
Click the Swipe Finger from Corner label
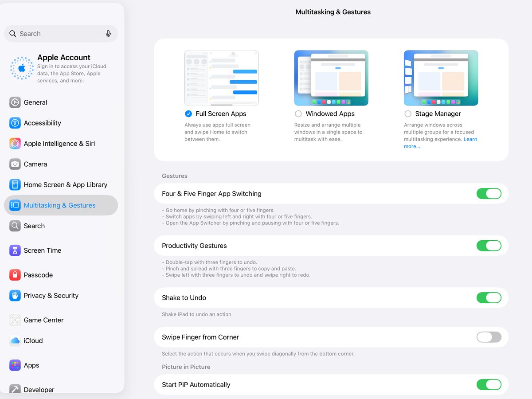(200, 337)
